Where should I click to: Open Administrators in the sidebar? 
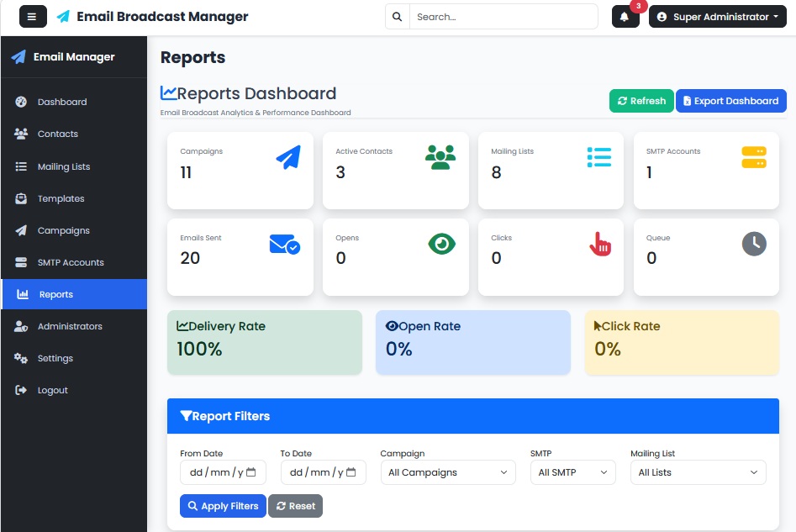point(74,326)
